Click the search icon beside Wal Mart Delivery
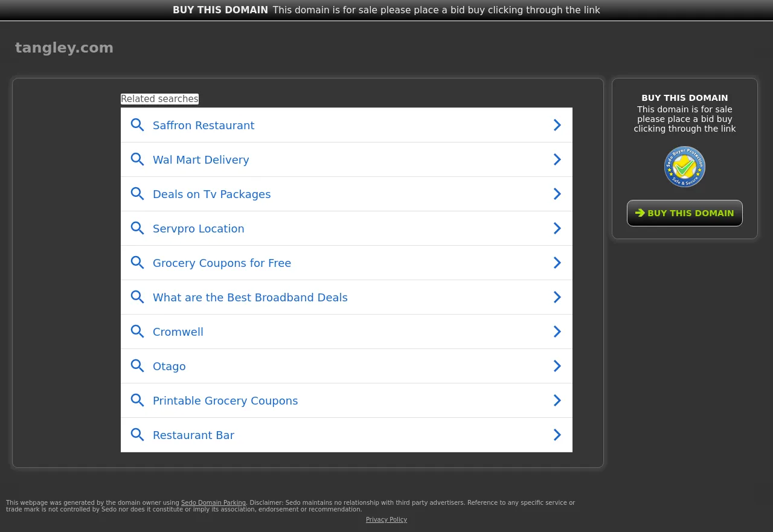Screen dimensions: 773x532 coord(138,159)
